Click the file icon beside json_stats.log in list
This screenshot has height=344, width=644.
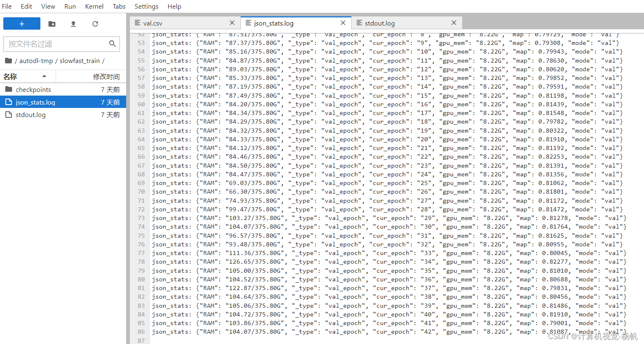pyautogui.click(x=9, y=102)
